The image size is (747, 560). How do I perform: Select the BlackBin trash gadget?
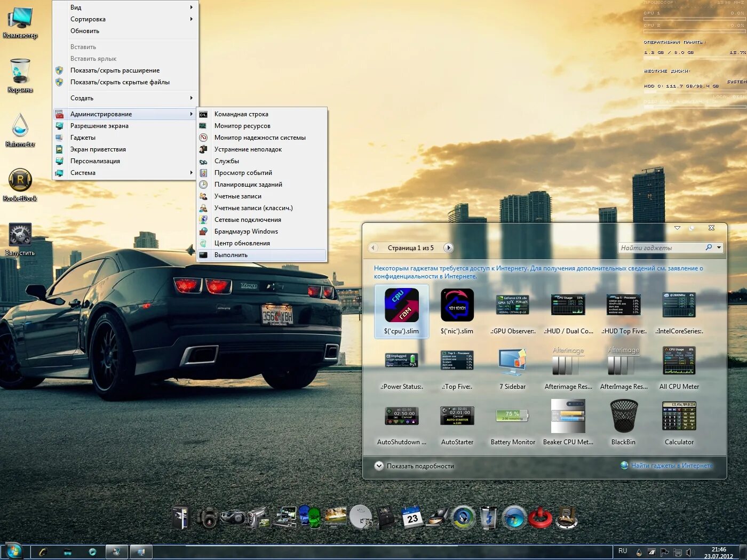[x=624, y=422]
